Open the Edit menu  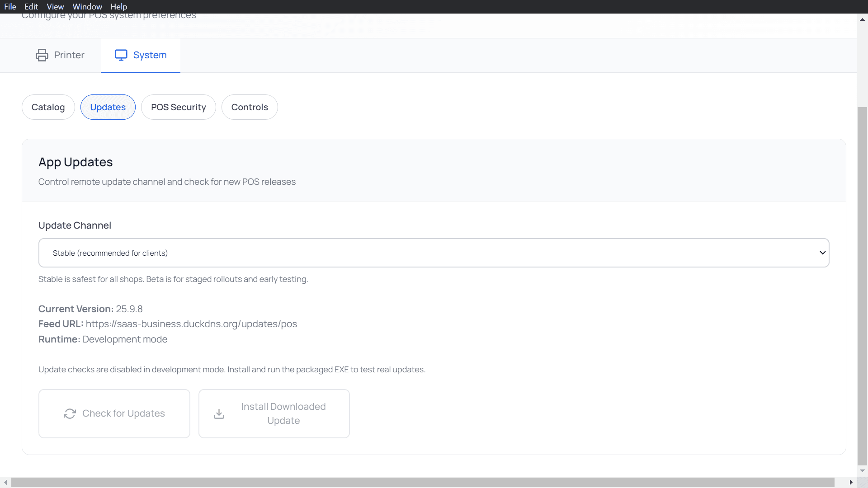pyautogui.click(x=31, y=7)
